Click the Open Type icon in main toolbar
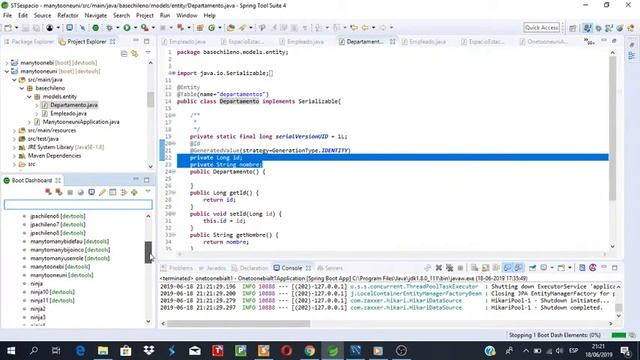The height and width of the screenshot is (360, 640). 200,28
